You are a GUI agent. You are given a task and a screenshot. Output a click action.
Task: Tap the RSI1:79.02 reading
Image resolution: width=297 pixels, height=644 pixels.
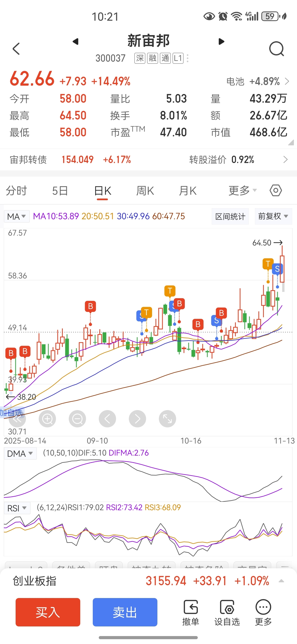click(86, 508)
